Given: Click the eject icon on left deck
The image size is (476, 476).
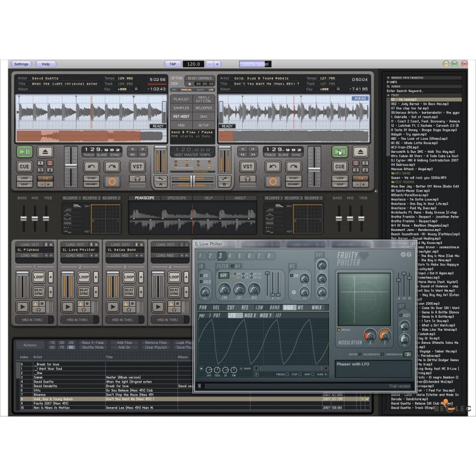Looking at the screenshot, I should 45,152.
